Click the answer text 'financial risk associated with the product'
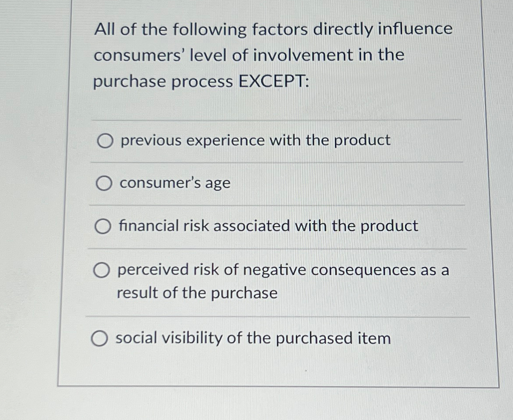 tap(267, 226)
